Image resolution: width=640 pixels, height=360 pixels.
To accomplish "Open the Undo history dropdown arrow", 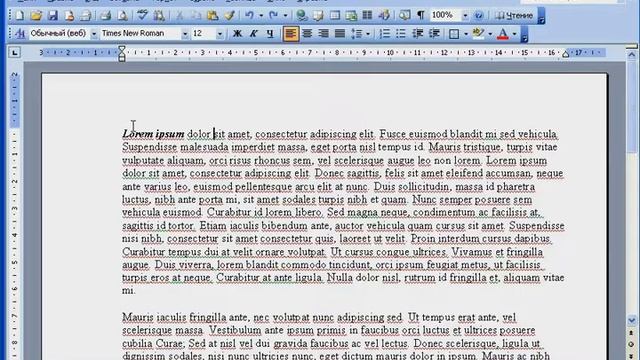I will 261,16.
